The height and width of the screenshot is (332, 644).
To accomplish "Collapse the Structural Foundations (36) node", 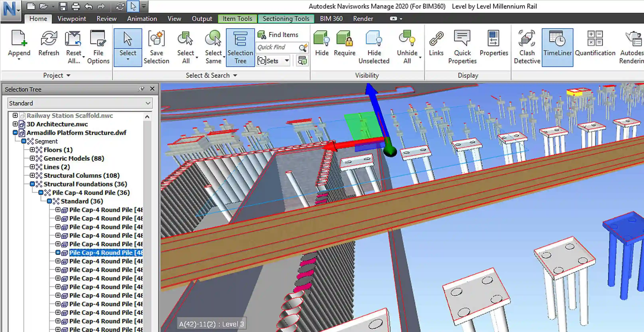I will coord(32,184).
